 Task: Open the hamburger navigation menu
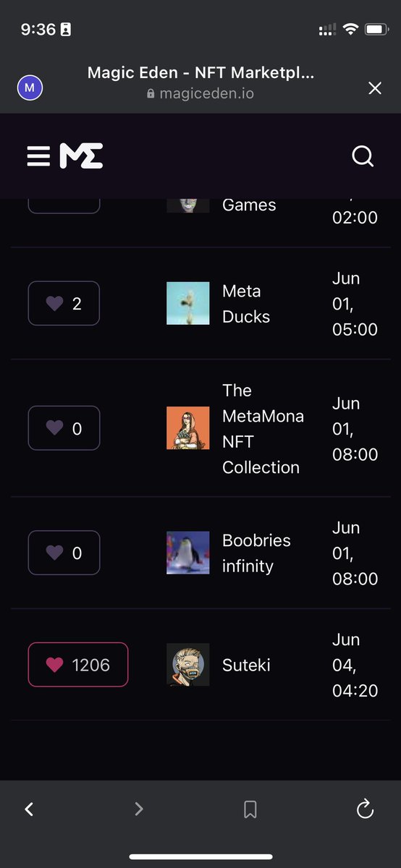[38, 156]
